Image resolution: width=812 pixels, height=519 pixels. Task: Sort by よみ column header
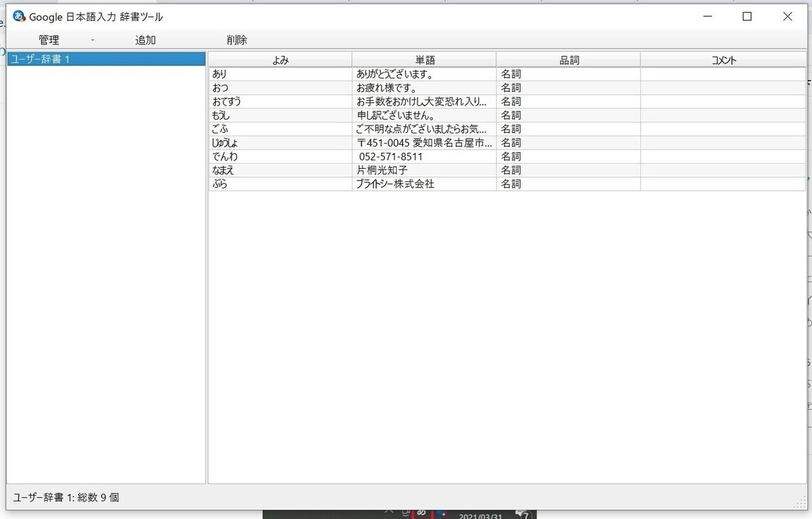[280, 60]
